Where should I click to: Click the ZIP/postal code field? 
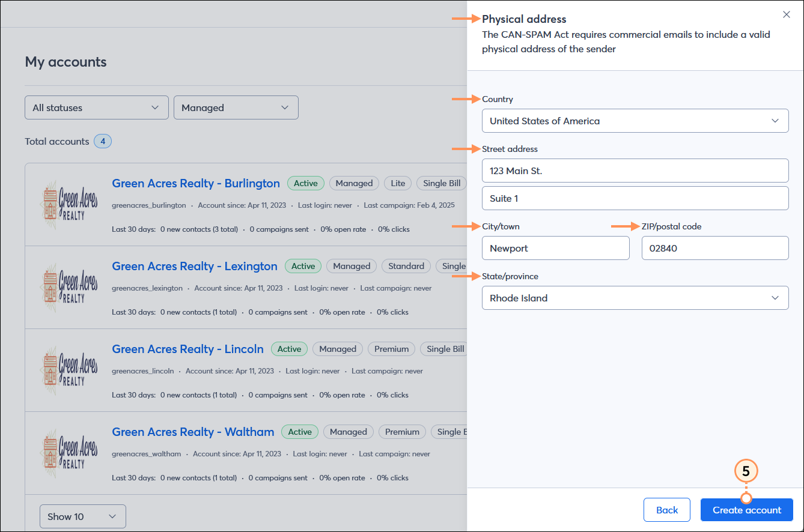[x=715, y=248]
